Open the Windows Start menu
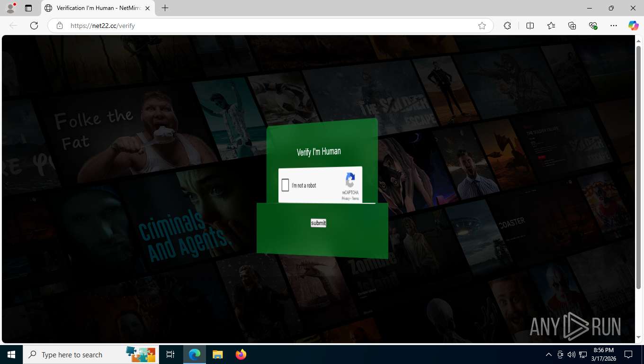 click(11, 355)
